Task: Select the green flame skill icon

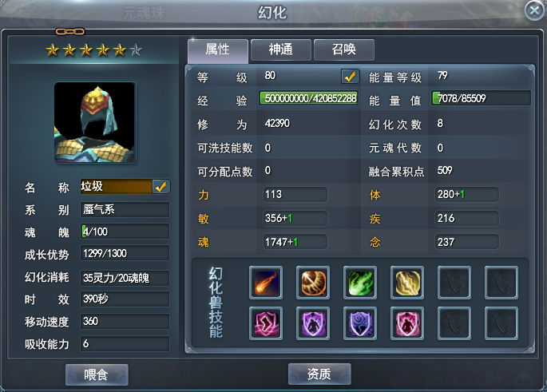Action: [360, 283]
